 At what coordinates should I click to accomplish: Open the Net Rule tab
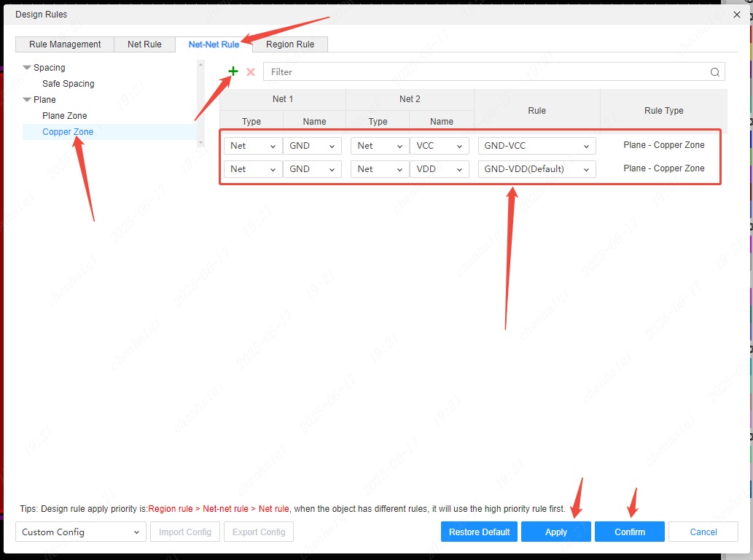tap(144, 44)
